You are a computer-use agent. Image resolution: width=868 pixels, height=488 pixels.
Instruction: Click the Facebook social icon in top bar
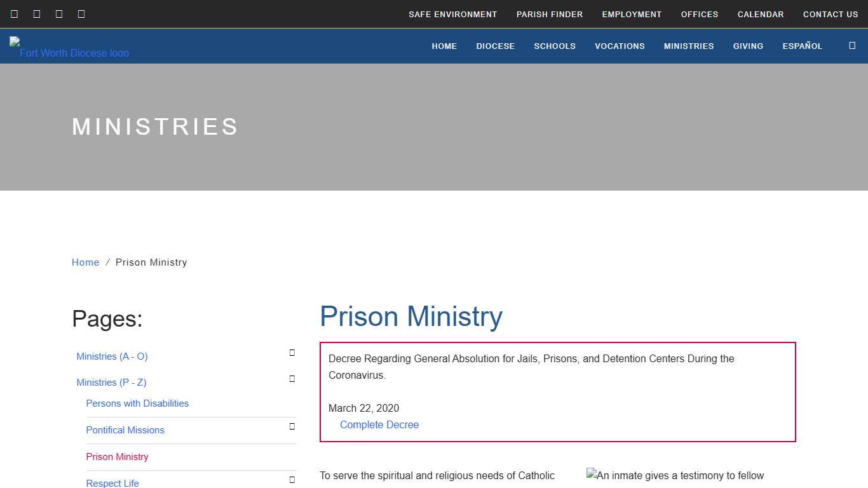pos(14,13)
